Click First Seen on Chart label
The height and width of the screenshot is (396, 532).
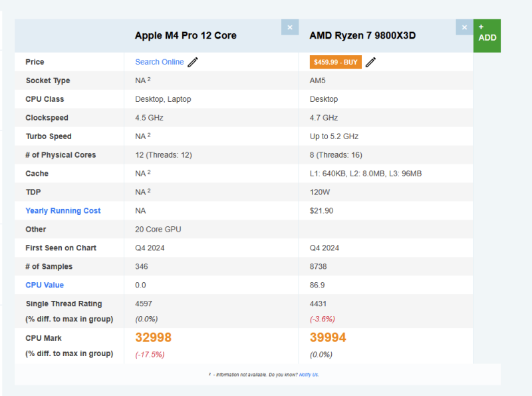click(61, 248)
